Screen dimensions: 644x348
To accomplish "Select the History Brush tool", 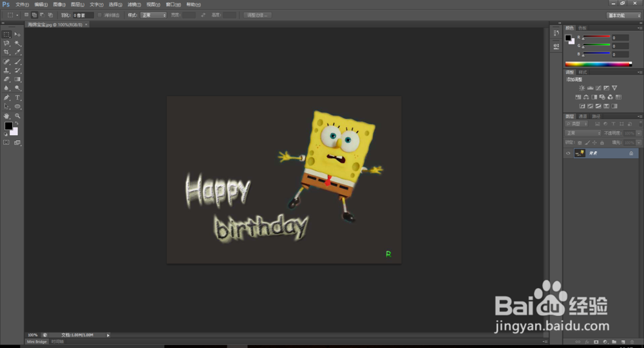I will (x=17, y=71).
